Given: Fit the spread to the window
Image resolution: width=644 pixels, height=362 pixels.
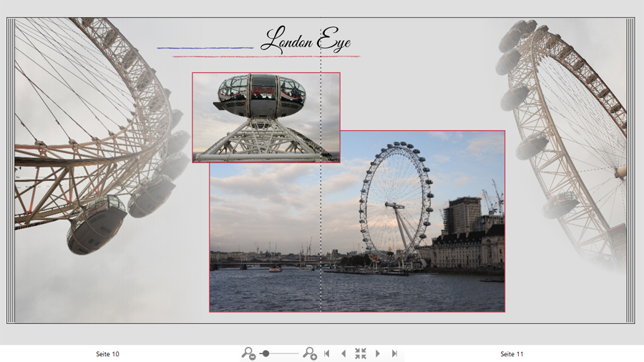Looking at the screenshot, I should [361, 353].
